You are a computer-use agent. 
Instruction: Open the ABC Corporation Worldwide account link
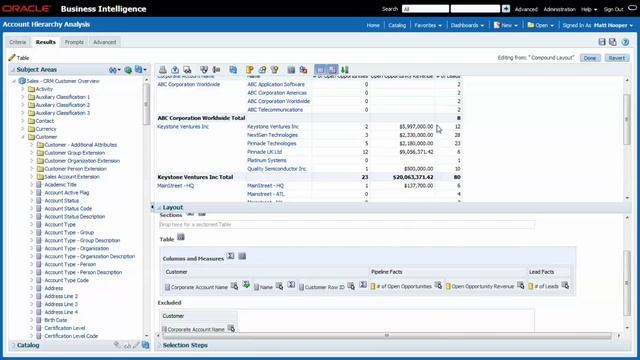[x=189, y=84]
